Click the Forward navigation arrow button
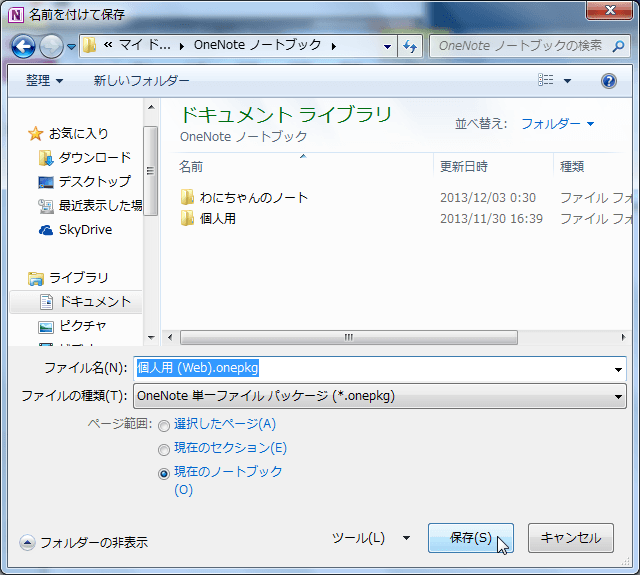This screenshot has height=575, width=640. point(51,47)
